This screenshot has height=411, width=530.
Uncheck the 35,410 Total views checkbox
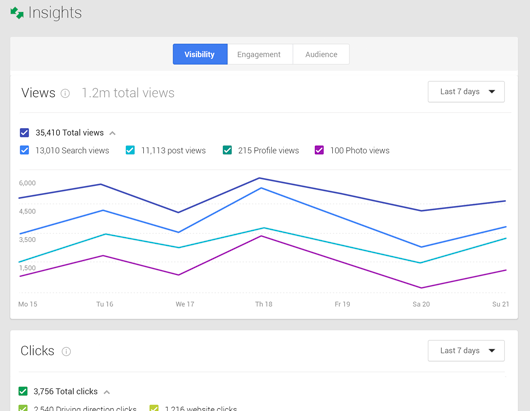[x=24, y=132]
